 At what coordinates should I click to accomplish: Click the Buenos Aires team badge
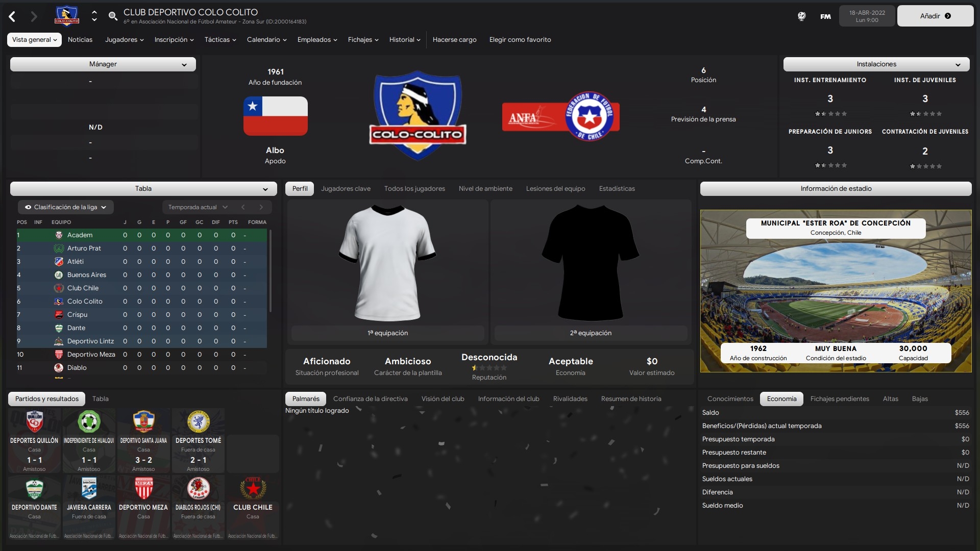59,275
